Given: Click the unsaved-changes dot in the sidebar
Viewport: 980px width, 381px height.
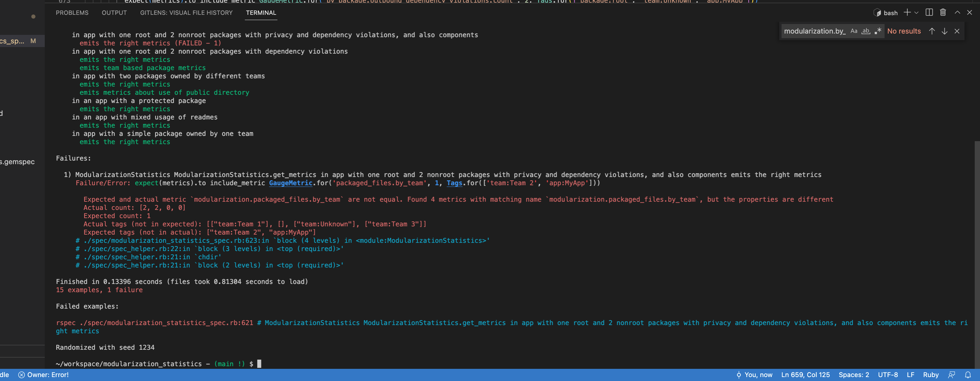Looking at the screenshot, I should point(34,16).
